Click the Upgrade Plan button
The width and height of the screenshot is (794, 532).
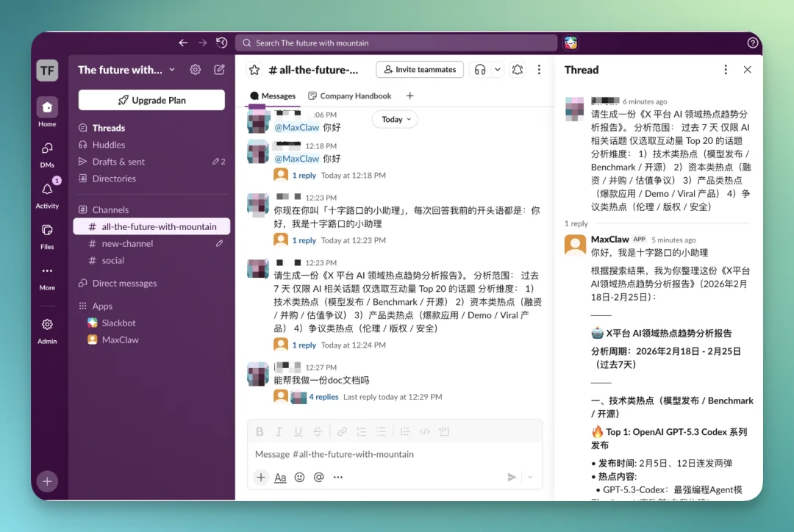click(151, 99)
